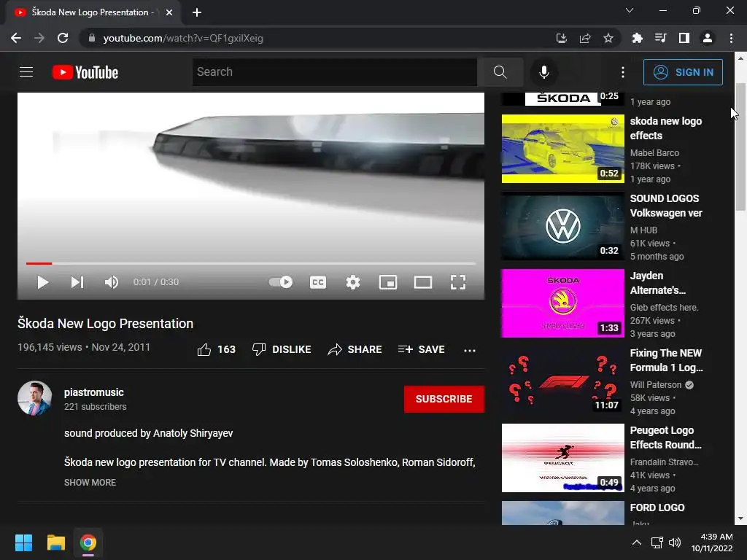Open video settings gear
Viewport: 747px width, 560px height.
353,282
